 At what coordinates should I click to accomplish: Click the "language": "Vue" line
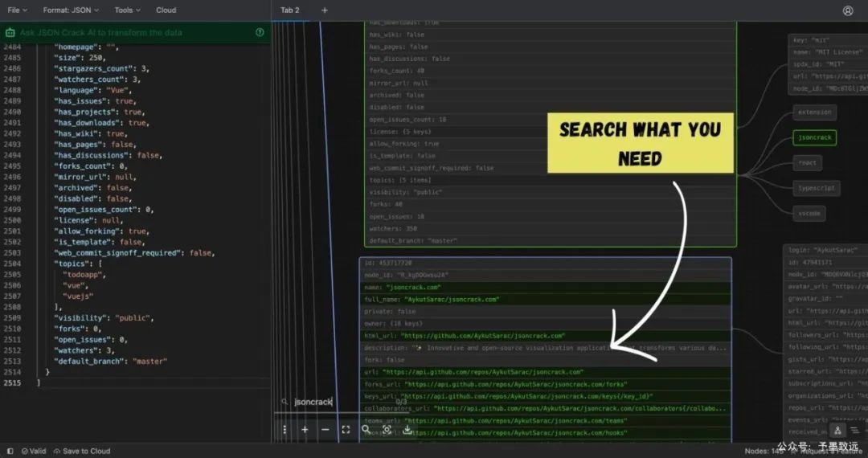[92, 90]
